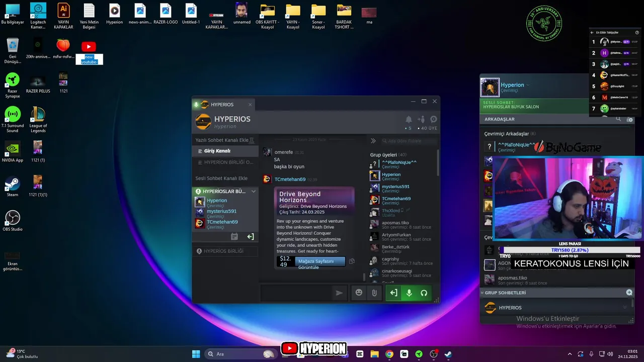The image size is (644, 362).
Task: Open File Explorer from the taskbar
Action: tap(374, 354)
